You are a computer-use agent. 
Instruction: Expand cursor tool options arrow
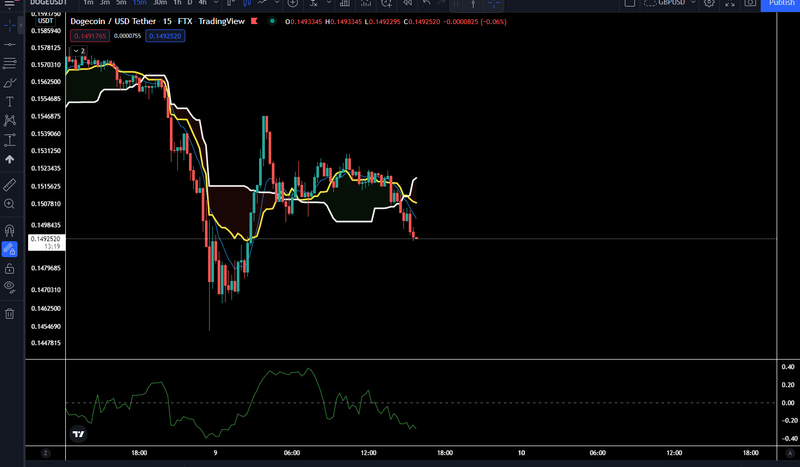20,25
